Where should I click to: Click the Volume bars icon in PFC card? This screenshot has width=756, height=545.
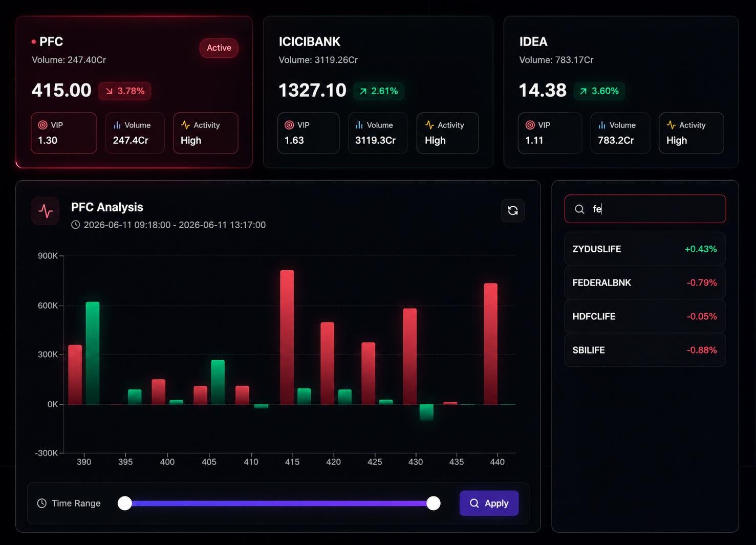pos(117,125)
